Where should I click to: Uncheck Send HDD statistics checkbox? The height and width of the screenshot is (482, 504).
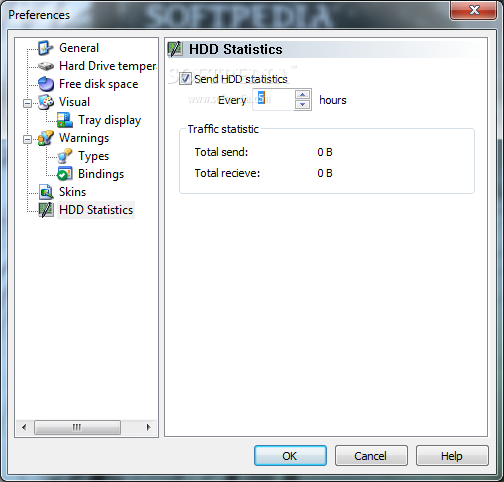[185, 79]
